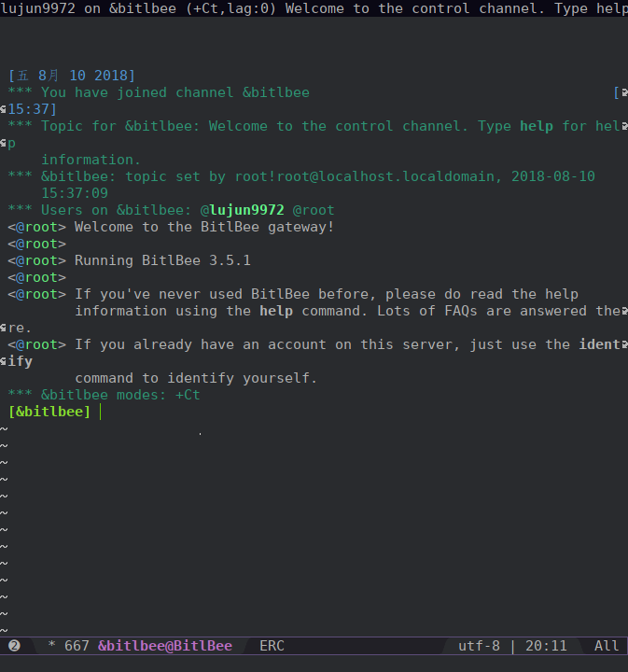Click the bold help word in topic line
This screenshot has width=628, height=672.
point(537,126)
